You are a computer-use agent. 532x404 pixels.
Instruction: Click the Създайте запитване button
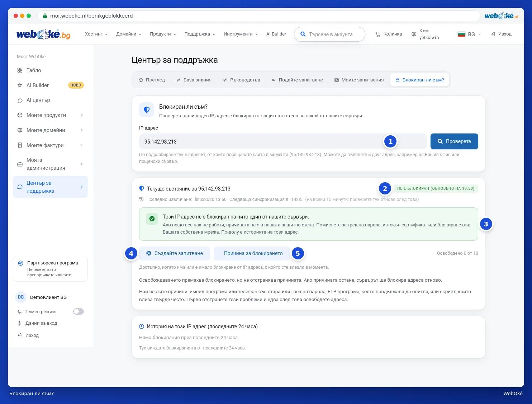point(175,253)
